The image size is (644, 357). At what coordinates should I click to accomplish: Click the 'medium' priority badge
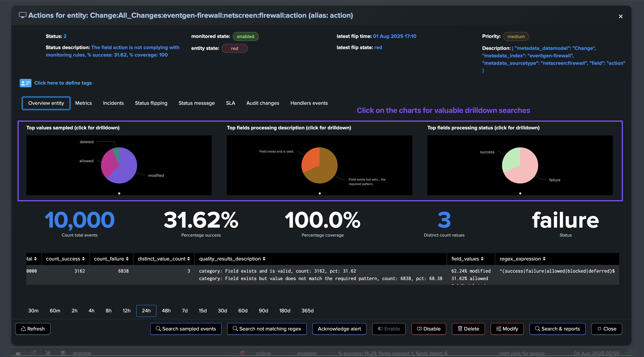tap(516, 36)
